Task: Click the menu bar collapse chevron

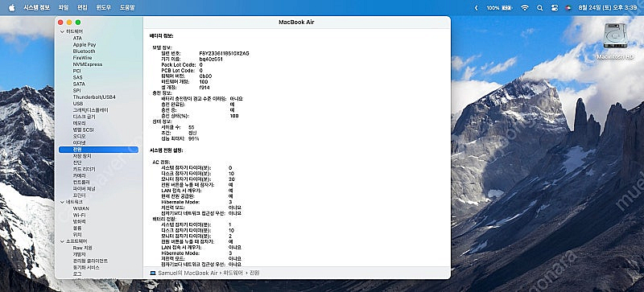Action: click(476, 7)
